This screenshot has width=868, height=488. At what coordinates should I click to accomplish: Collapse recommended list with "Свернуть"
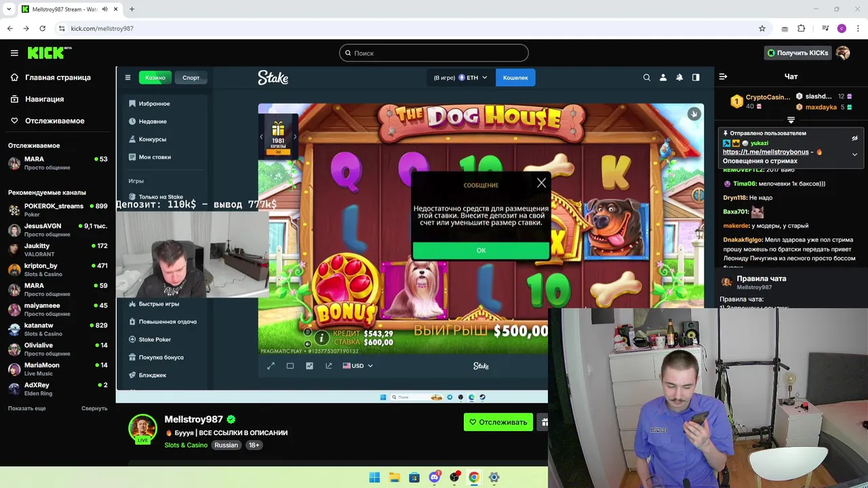pyautogui.click(x=94, y=408)
